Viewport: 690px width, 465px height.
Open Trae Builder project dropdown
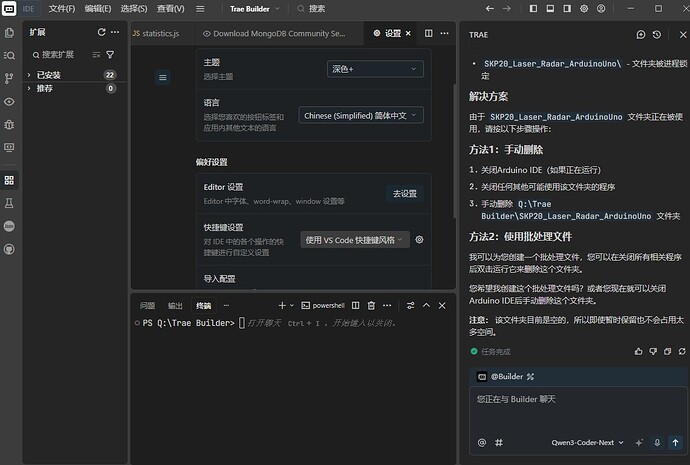coord(254,9)
